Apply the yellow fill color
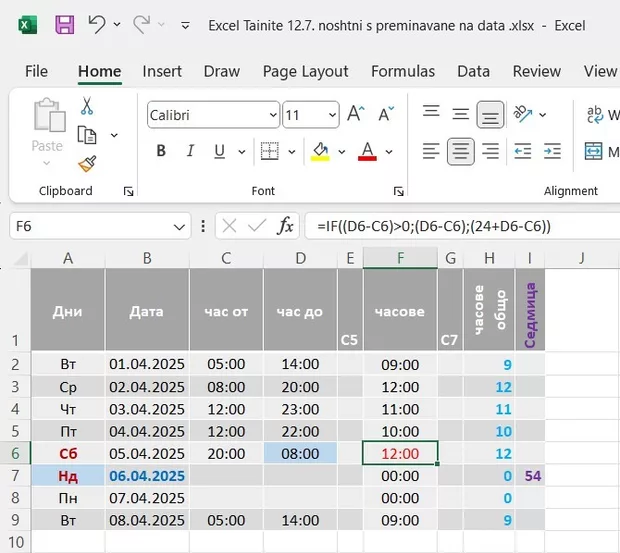The width and height of the screenshot is (620, 553). tap(320, 152)
